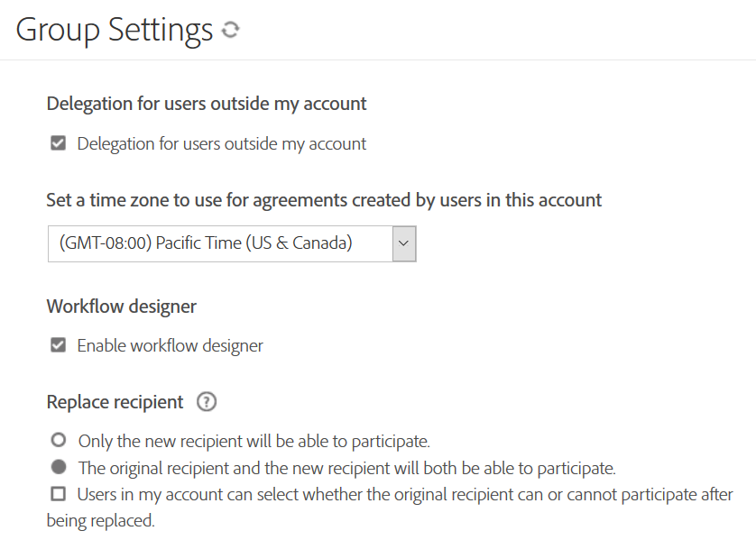Viewport: 756px width, 540px height.
Task: Click 'The original recipient and the new recipient' label
Action: 346,468
